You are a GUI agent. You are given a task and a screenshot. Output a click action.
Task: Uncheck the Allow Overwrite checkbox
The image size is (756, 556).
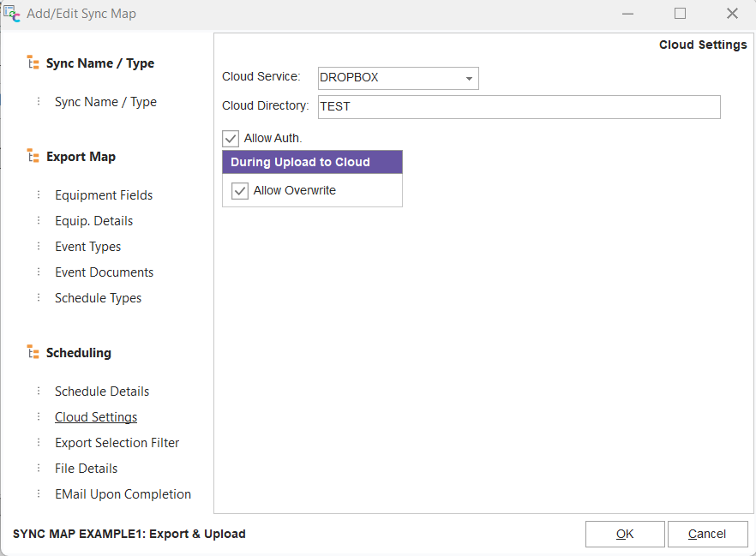240,191
